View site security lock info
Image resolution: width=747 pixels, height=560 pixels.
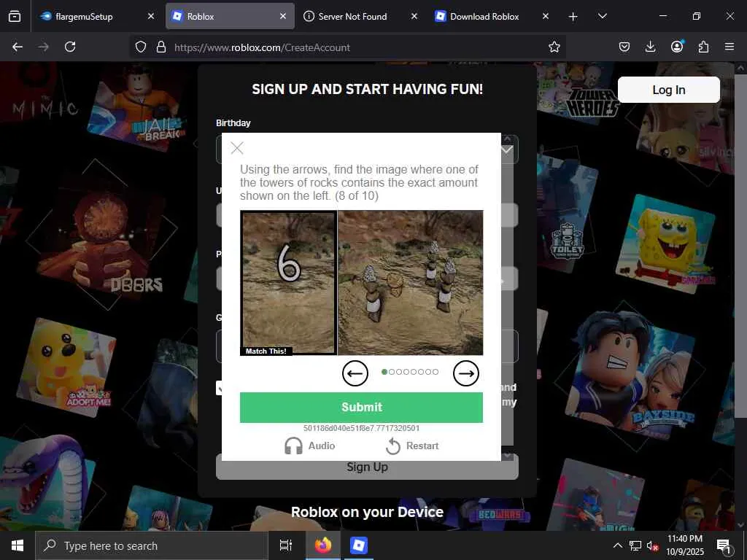[161, 47]
